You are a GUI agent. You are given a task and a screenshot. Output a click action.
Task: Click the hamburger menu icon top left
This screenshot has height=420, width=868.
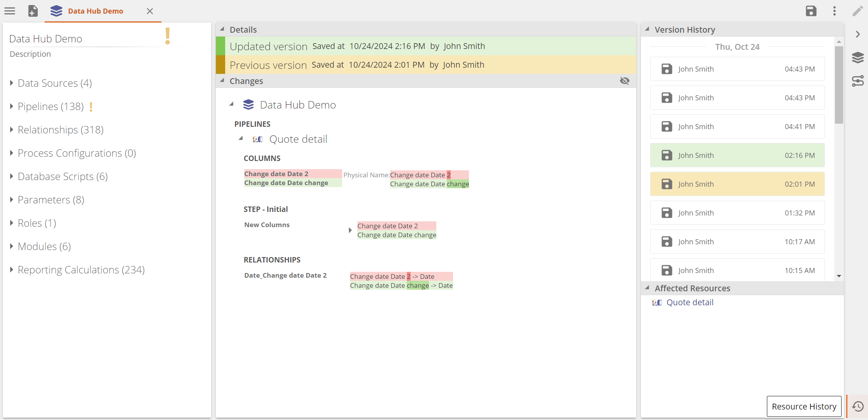(9, 10)
